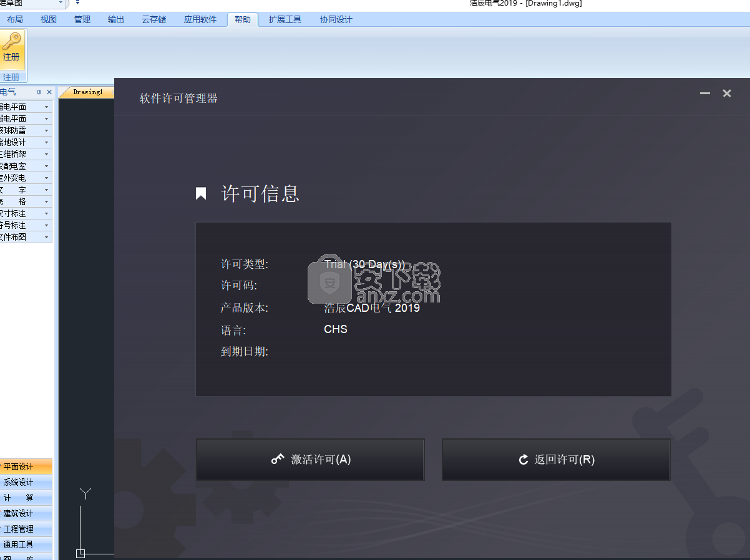750x560 pixels.
Task: Click the 许可类型: label
Action: (x=245, y=264)
